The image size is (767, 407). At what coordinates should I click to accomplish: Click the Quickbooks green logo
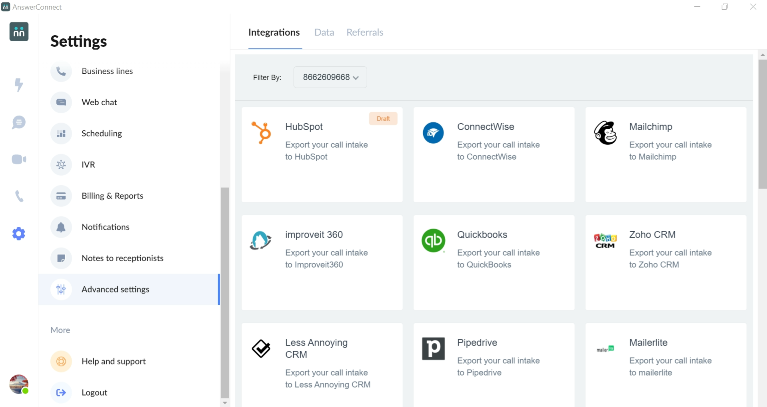tap(433, 241)
